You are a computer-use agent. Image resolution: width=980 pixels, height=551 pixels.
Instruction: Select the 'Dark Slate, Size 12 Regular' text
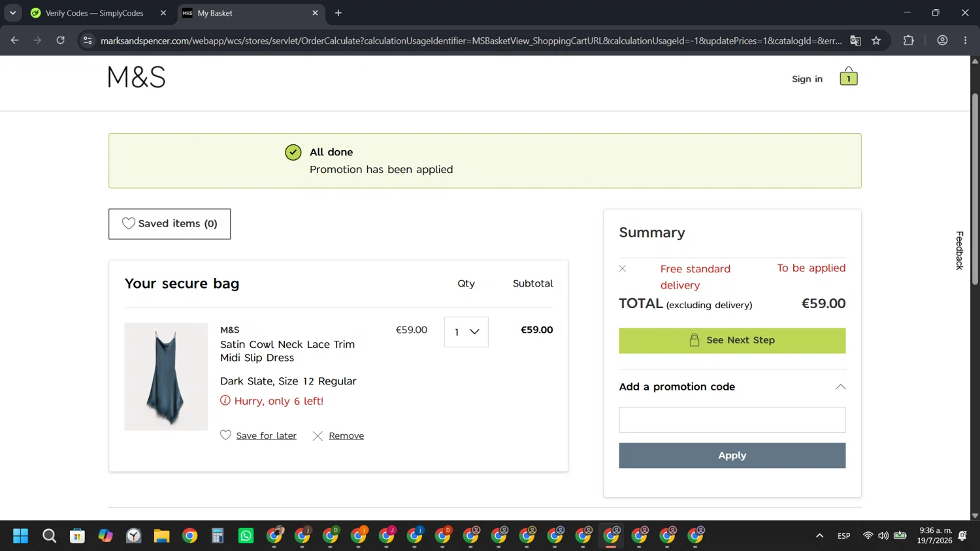288,381
